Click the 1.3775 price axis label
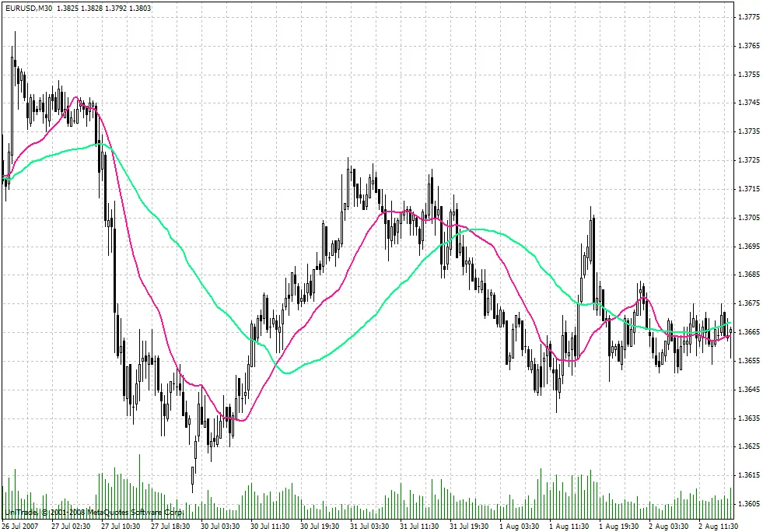763x532 pixels. coord(748,17)
